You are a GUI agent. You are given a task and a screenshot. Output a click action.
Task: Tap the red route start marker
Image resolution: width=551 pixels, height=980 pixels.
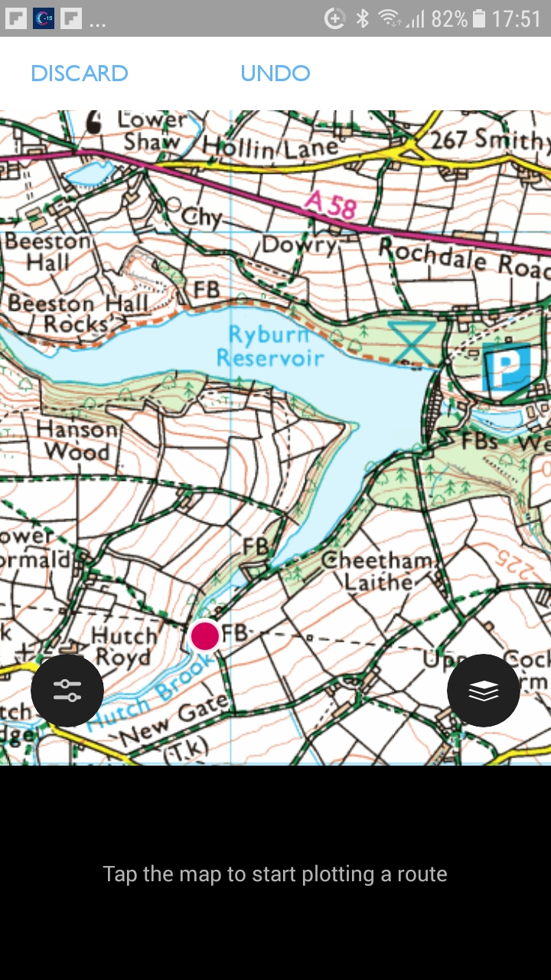tap(204, 636)
